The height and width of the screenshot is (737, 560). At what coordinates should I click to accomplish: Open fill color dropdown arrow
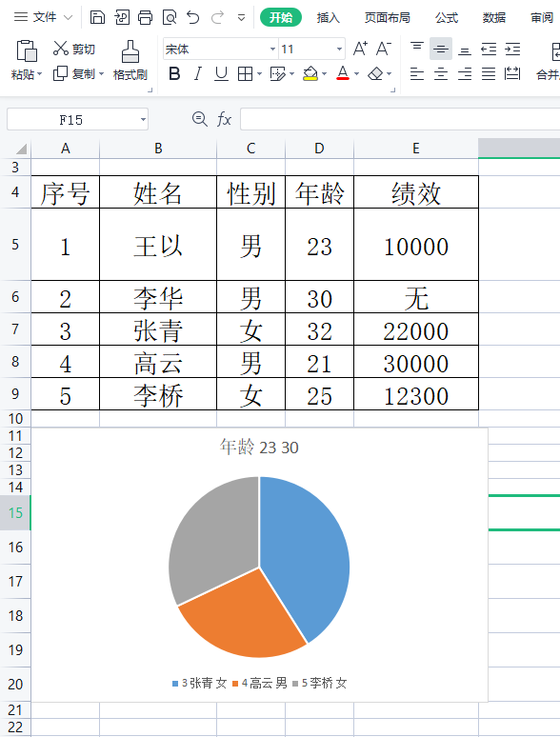325,73
